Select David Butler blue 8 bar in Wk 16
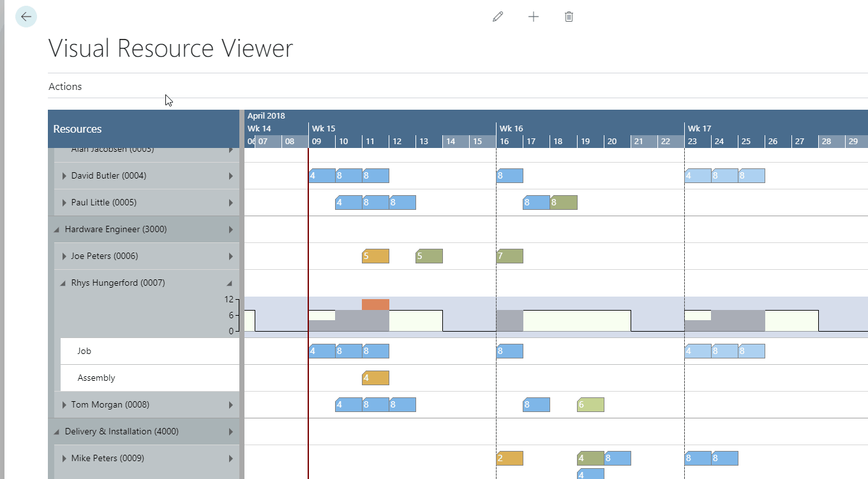The width and height of the screenshot is (868, 479). tap(509, 176)
